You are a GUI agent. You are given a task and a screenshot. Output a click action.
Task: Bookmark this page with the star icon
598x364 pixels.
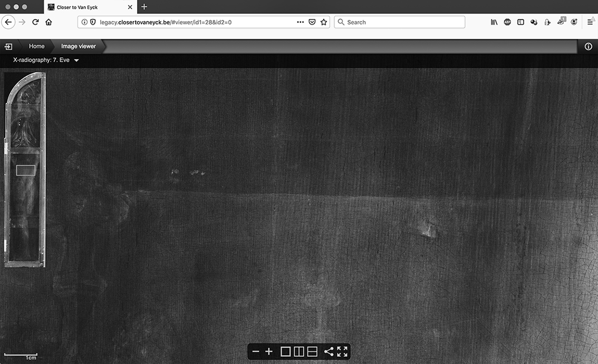tap(324, 22)
